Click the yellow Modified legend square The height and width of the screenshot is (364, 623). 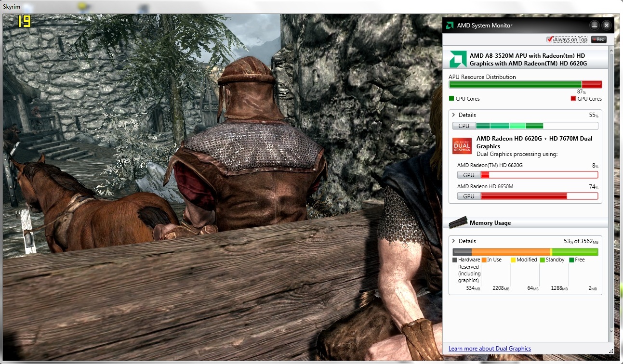513,260
